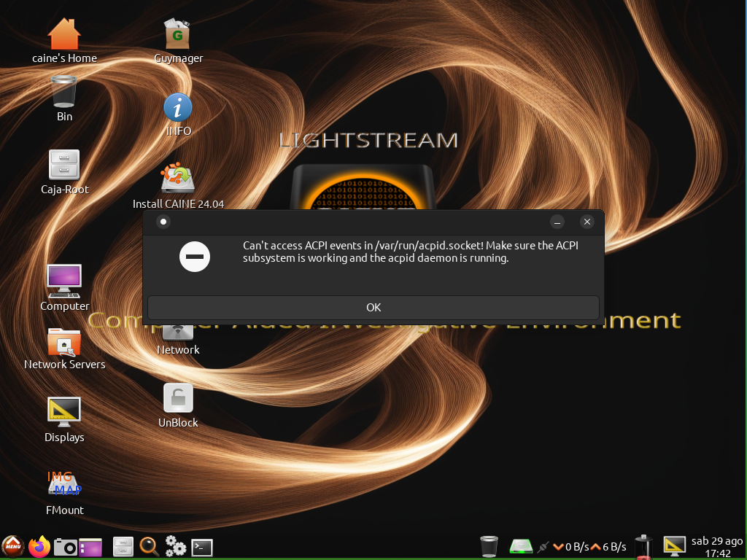
Task: Open caine's Home desktop icon
Action: [x=64, y=42]
